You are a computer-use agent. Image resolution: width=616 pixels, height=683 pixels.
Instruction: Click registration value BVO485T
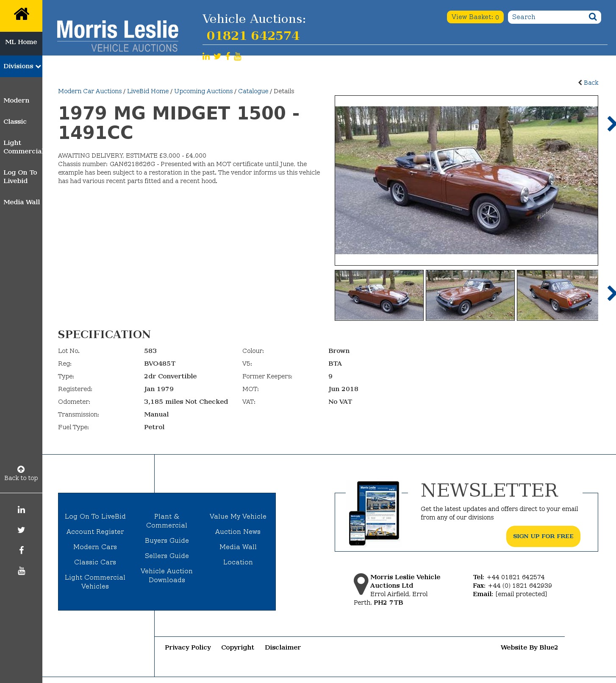click(160, 364)
